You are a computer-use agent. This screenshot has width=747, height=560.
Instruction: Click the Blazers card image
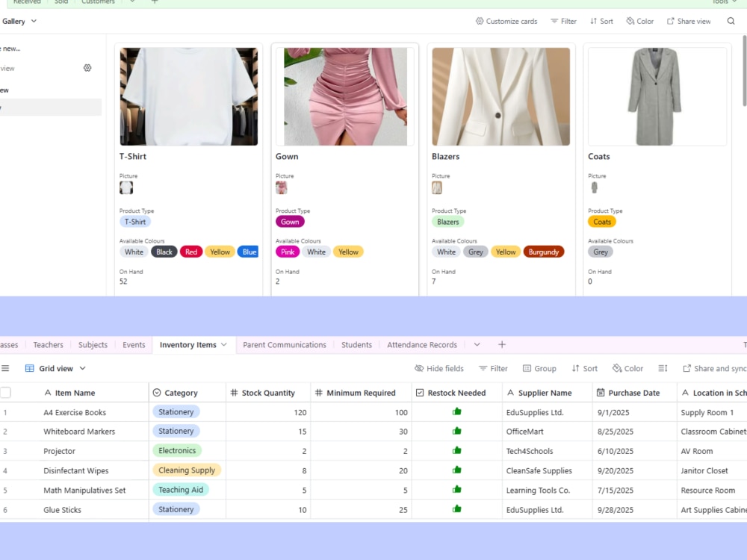[500, 96]
